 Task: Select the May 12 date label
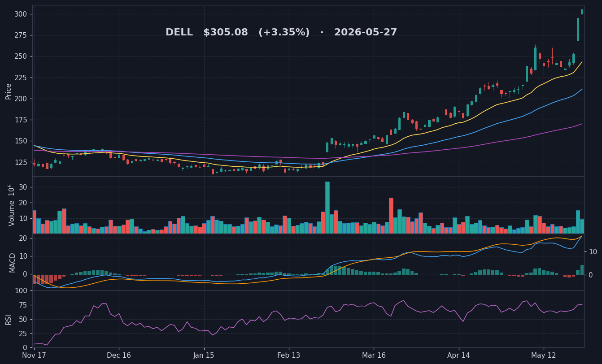coord(544,355)
